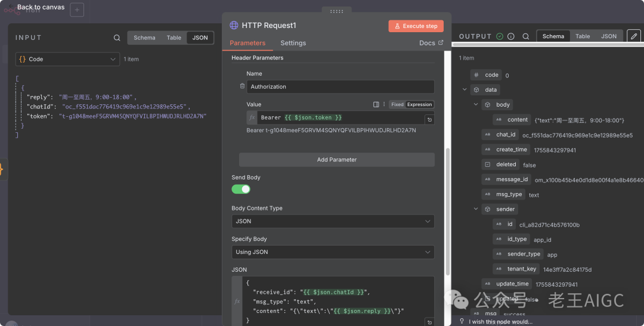Screen dimensions: 644x326
Task: Toggle the Send Body switch off
Action: [x=241, y=189]
